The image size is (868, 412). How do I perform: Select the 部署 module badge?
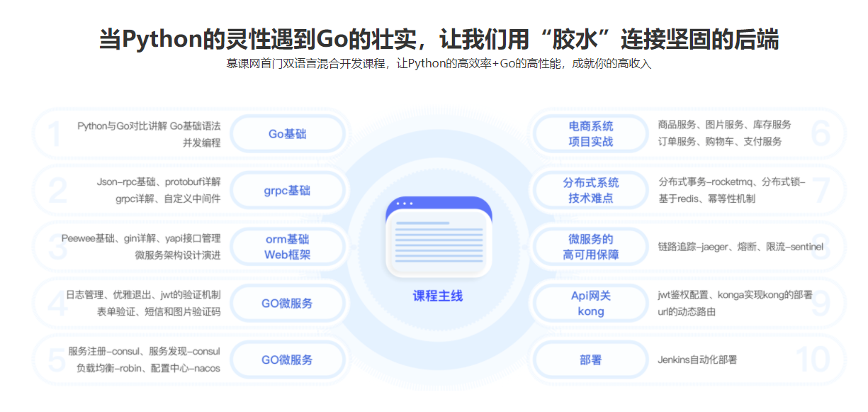(589, 360)
